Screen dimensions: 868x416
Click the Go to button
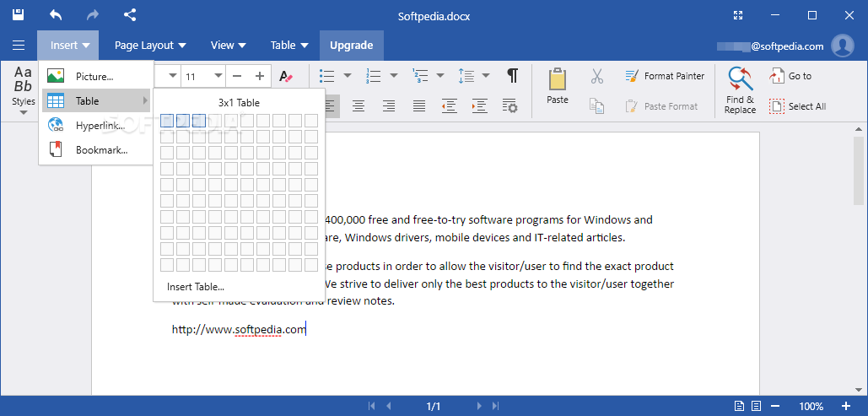[790, 76]
